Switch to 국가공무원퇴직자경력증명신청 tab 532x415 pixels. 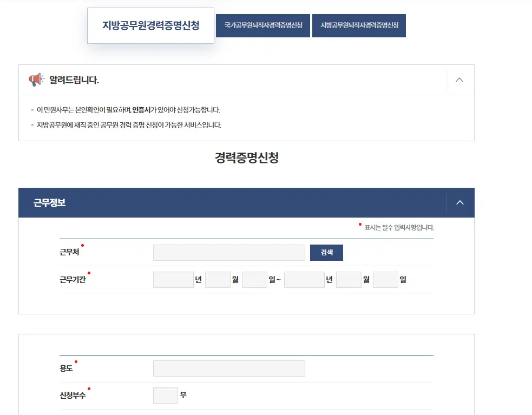[x=262, y=25]
